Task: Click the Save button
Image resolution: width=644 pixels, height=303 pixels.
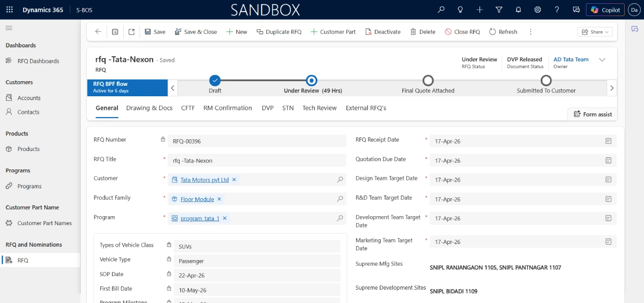Action: point(155,32)
